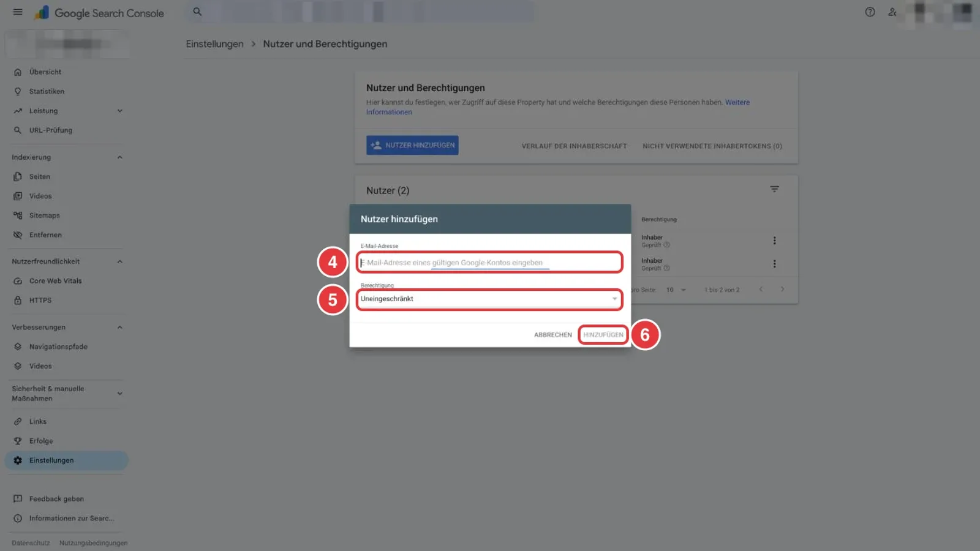Open the rows per page dropdown

click(x=676, y=290)
